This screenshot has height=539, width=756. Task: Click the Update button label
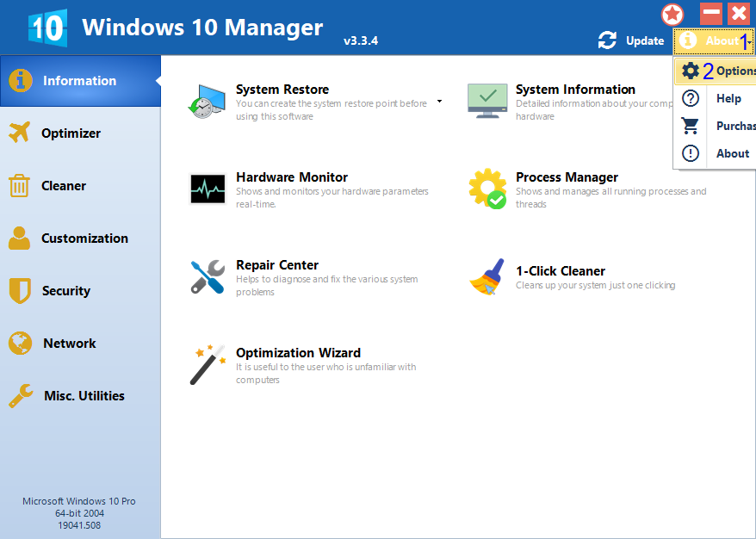click(x=645, y=41)
